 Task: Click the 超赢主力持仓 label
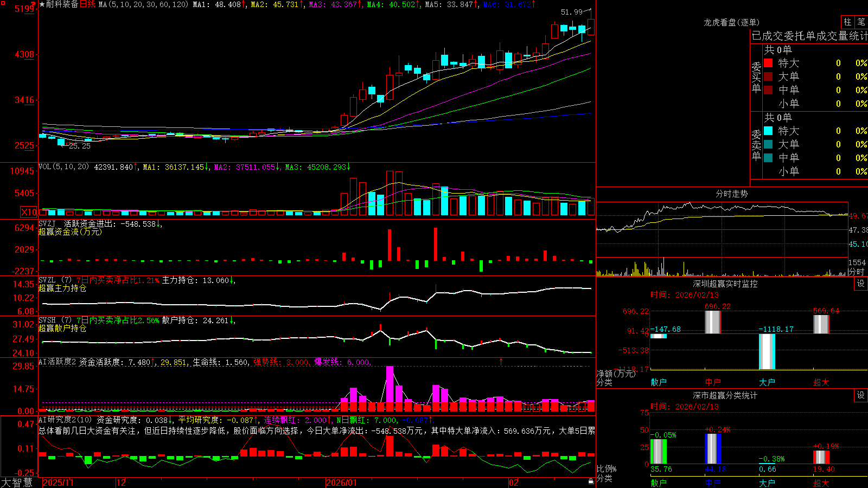62,288
